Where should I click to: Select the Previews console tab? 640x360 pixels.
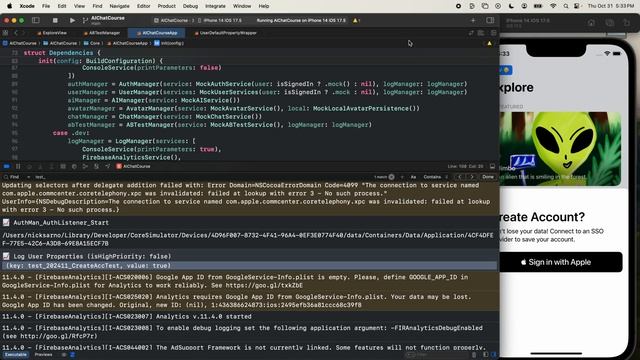44,355
